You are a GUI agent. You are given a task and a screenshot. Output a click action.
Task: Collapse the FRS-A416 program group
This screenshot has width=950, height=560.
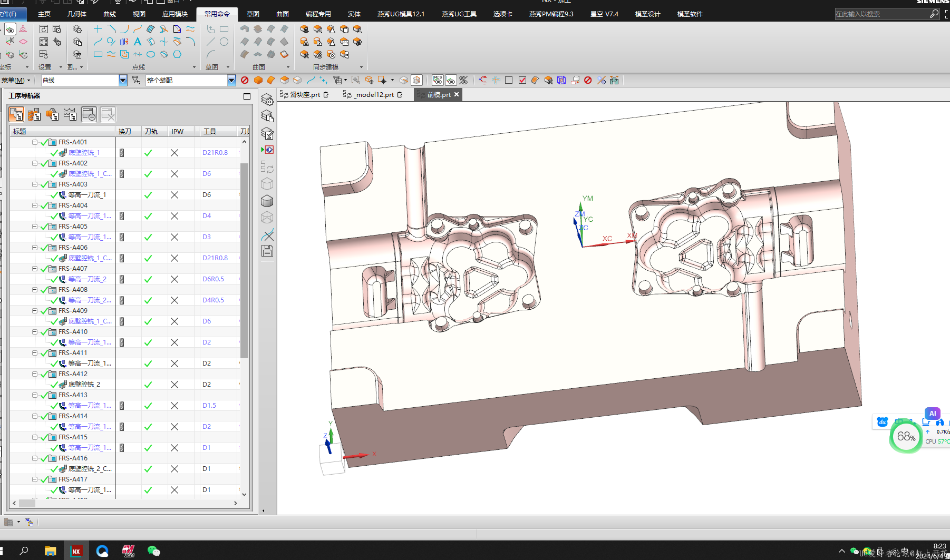coord(35,458)
